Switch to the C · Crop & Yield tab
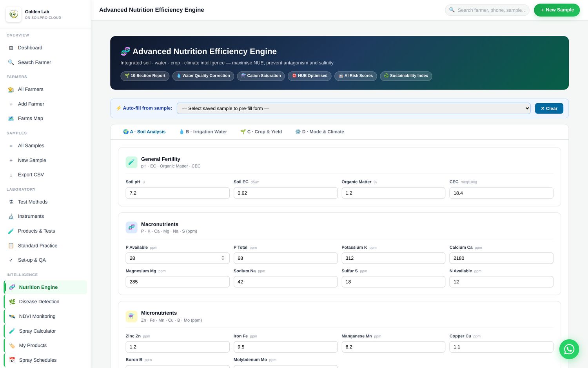Image resolution: width=588 pixels, height=368 pixels. point(261,132)
